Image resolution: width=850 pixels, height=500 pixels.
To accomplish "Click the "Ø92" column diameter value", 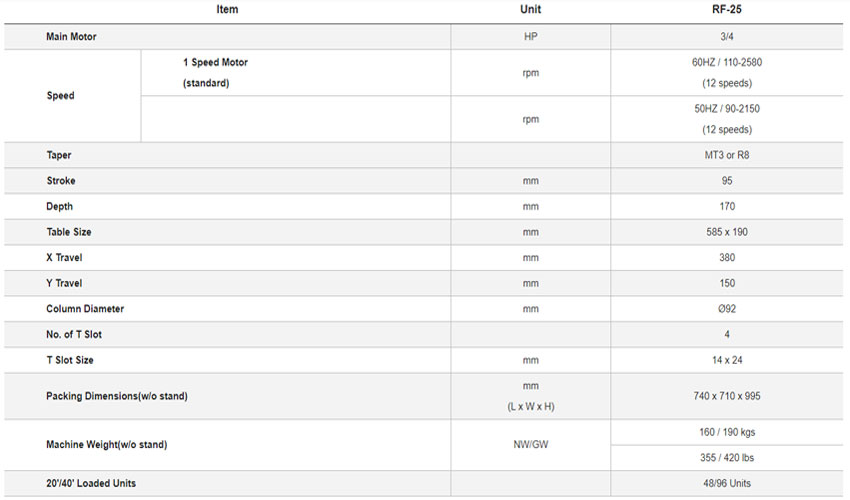I will 726,309.
